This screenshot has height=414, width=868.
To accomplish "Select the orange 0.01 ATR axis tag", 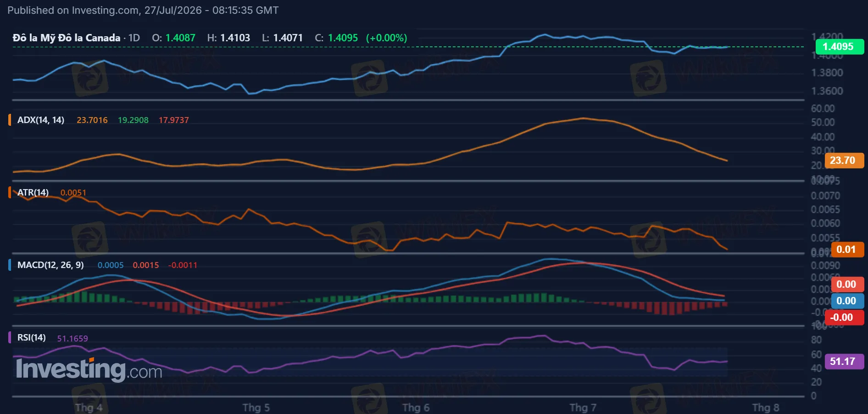I will (847, 249).
